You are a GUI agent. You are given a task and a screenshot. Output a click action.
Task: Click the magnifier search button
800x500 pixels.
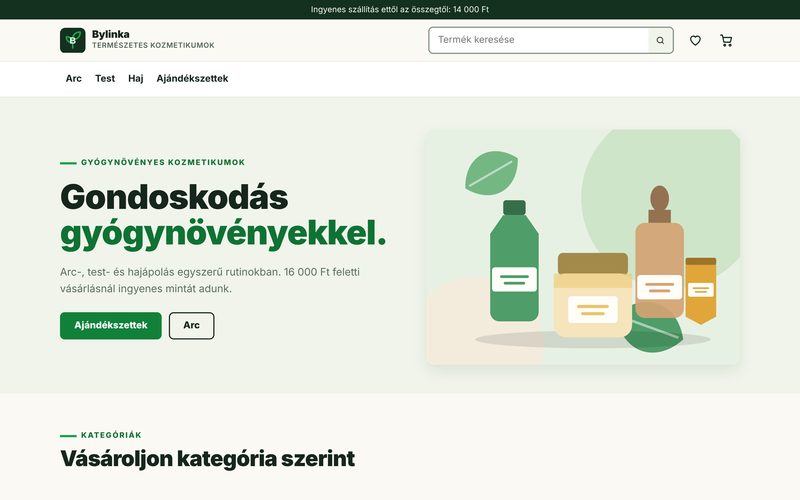(660, 40)
